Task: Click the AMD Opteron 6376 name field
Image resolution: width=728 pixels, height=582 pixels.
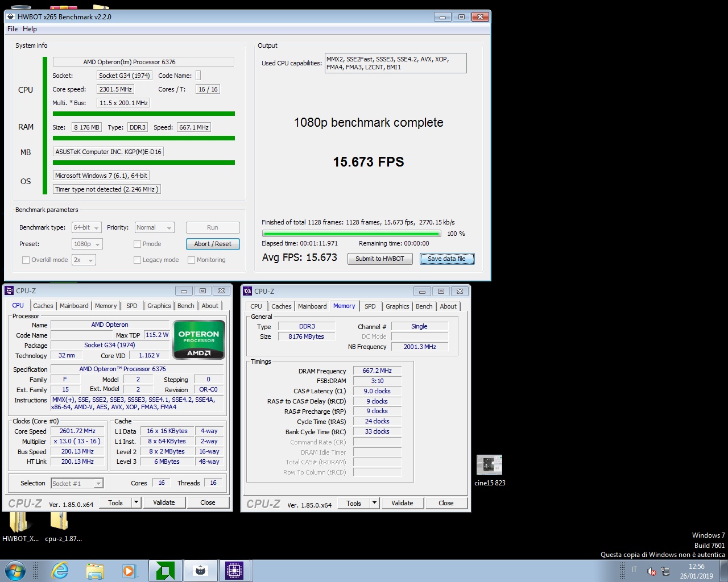Action: pyautogui.click(x=143, y=62)
